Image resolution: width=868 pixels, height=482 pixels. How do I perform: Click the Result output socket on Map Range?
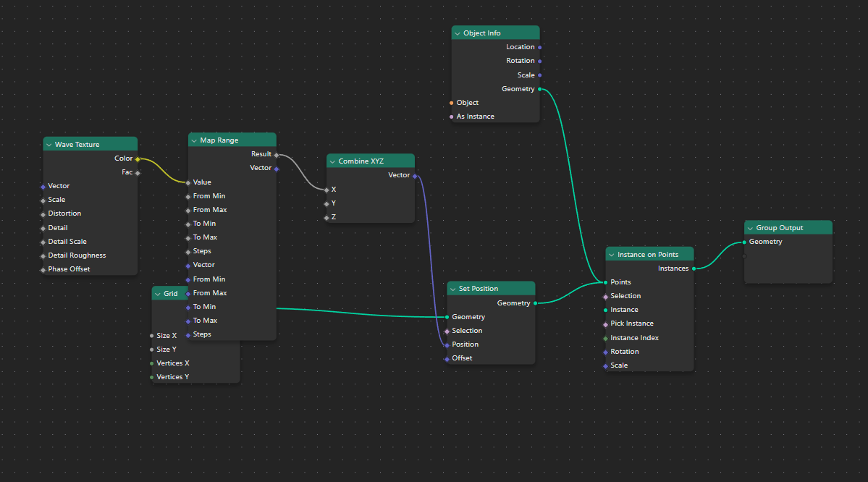276,153
